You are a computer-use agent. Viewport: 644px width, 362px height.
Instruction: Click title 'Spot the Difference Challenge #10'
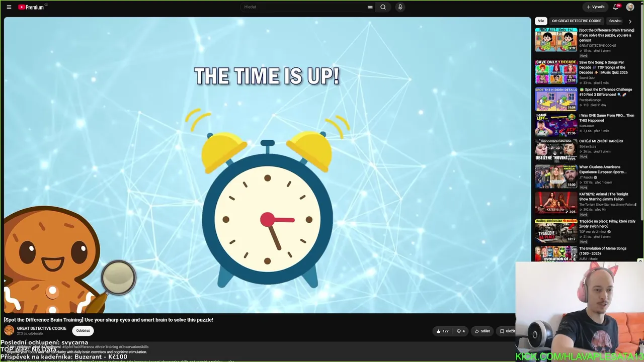pos(606,92)
